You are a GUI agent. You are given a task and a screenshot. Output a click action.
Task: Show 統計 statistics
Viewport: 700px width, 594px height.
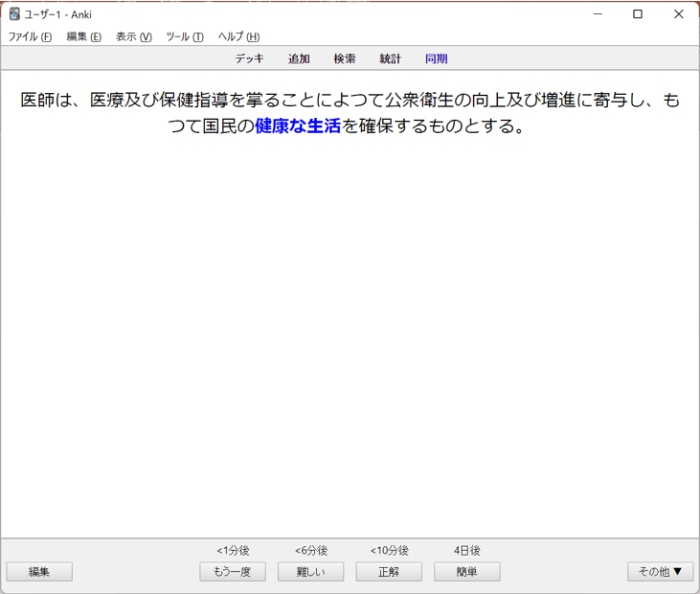click(x=390, y=58)
